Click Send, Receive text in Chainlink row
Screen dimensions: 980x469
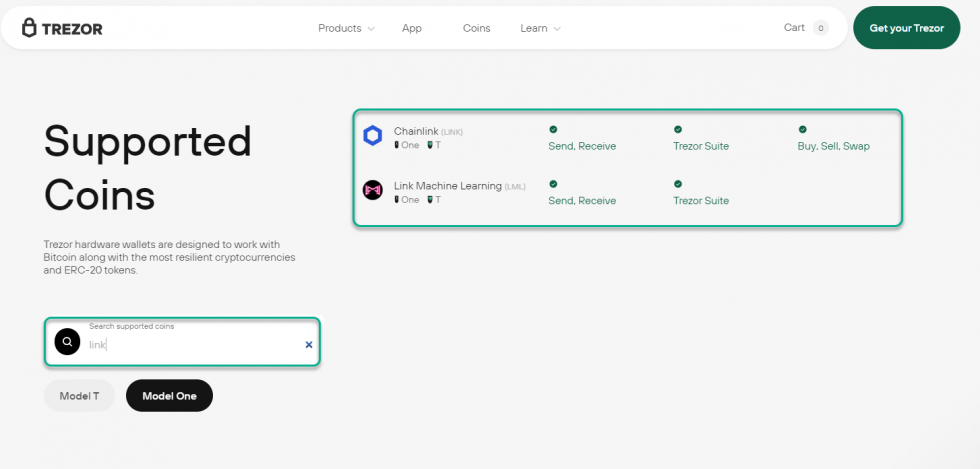click(x=582, y=146)
